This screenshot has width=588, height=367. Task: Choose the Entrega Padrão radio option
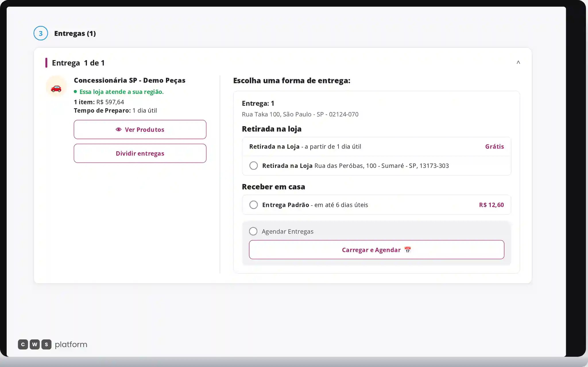pos(254,205)
